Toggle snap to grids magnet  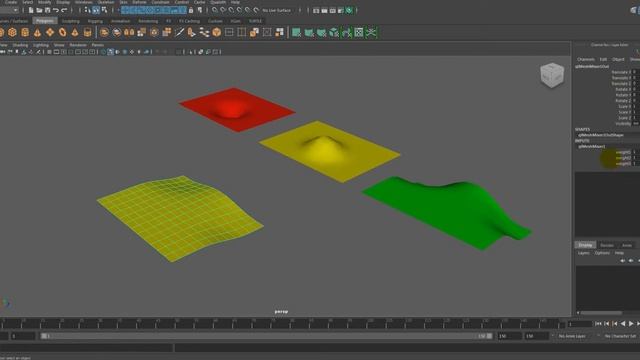[215, 10]
